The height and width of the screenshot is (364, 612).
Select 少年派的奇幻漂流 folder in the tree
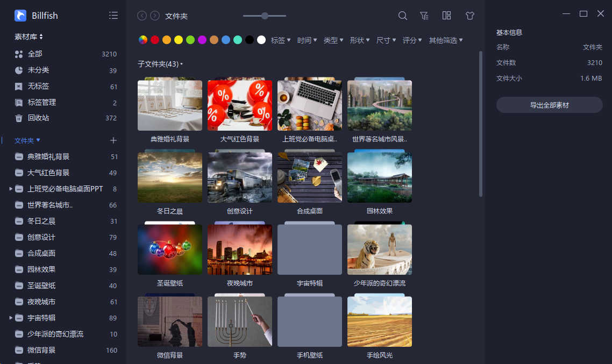coord(66,334)
